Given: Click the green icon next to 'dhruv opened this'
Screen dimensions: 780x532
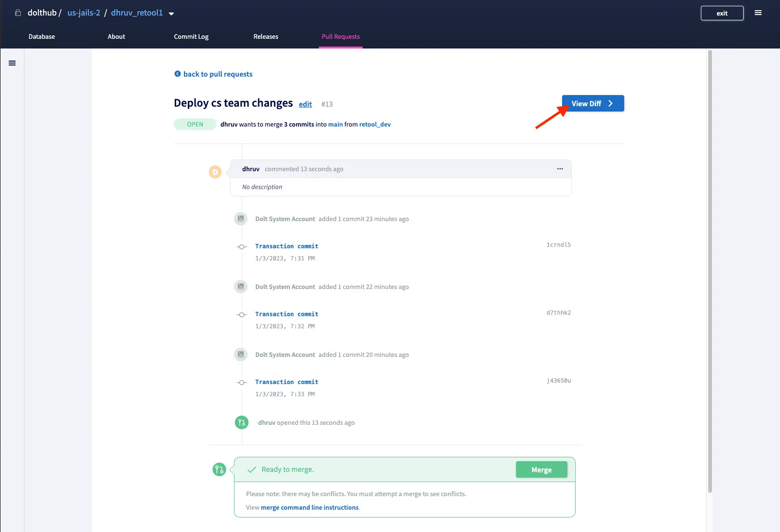Looking at the screenshot, I should click(x=241, y=422).
